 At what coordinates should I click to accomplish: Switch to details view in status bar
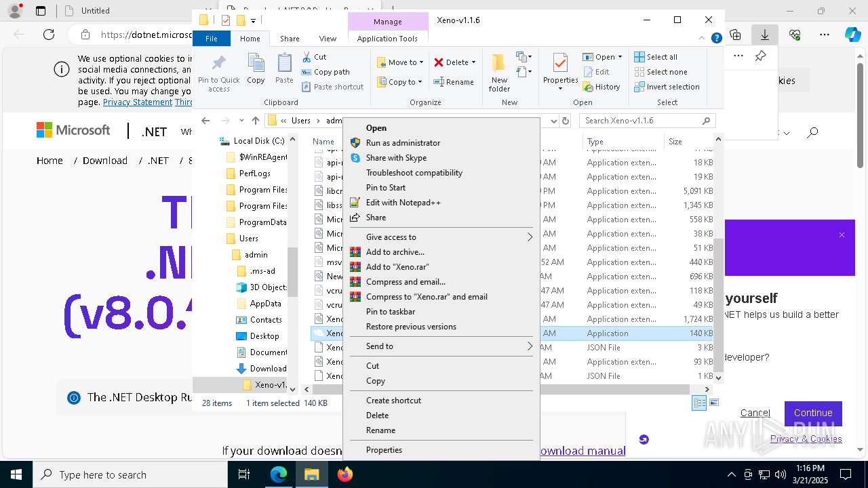point(699,403)
